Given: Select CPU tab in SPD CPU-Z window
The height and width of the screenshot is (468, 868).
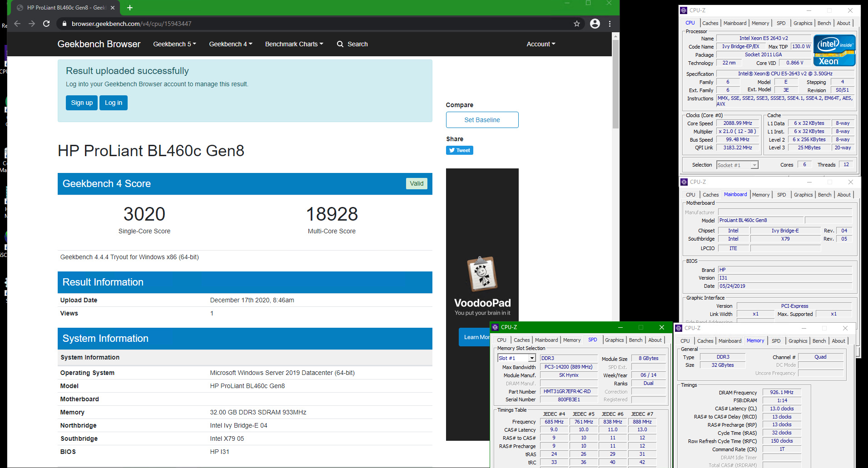Looking at the screenshot, I should coord(502,340).
